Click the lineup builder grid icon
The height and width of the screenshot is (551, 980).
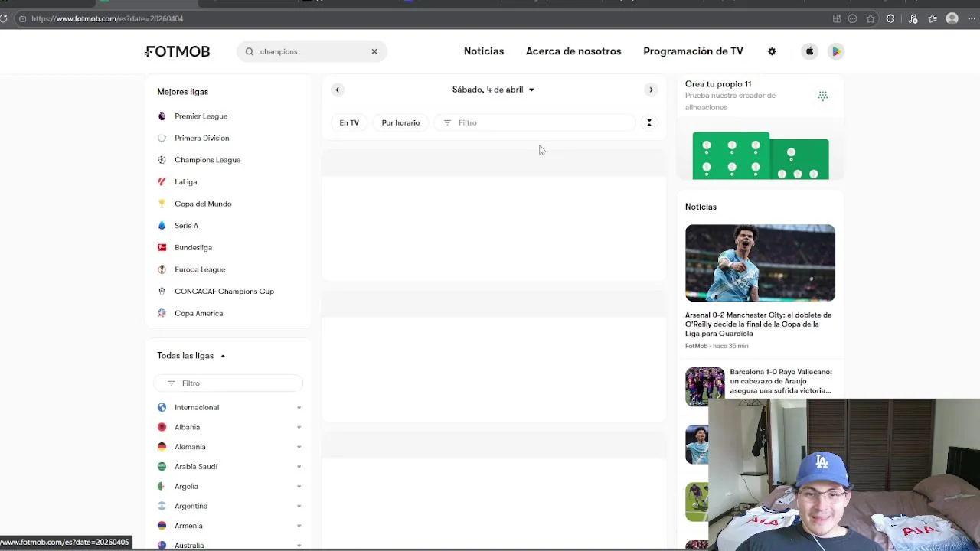(823, 96)
